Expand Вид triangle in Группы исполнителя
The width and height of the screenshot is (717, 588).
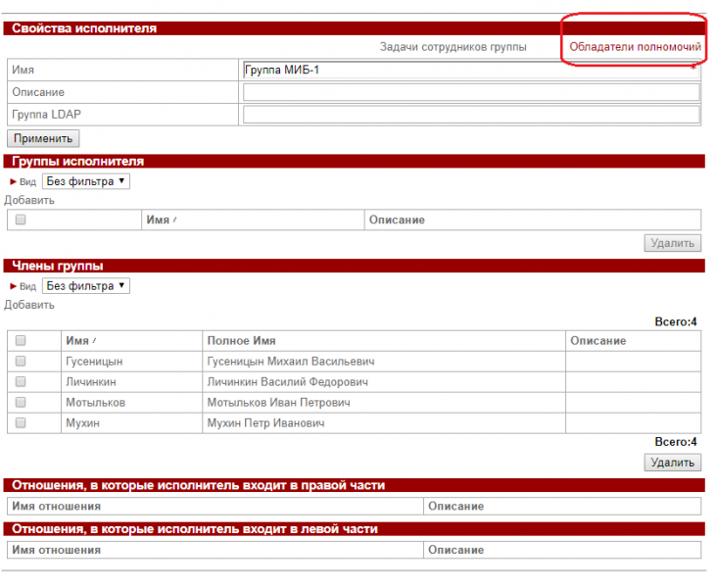click(x=14, y=181)
